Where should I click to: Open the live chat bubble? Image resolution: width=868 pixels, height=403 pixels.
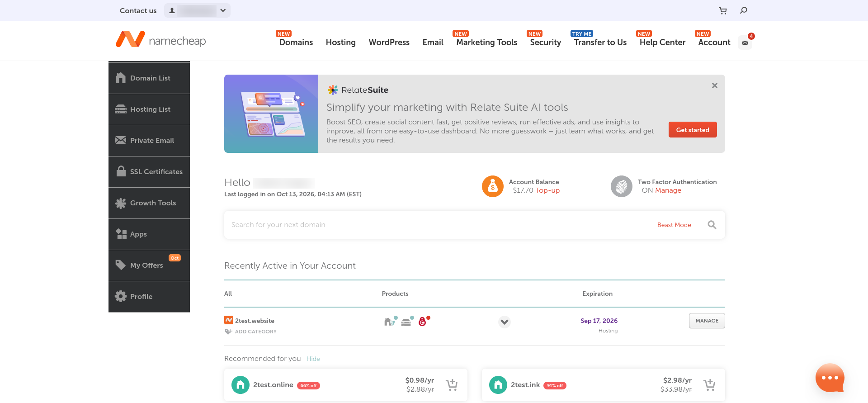pyautogui.click(x=830, y=378)
